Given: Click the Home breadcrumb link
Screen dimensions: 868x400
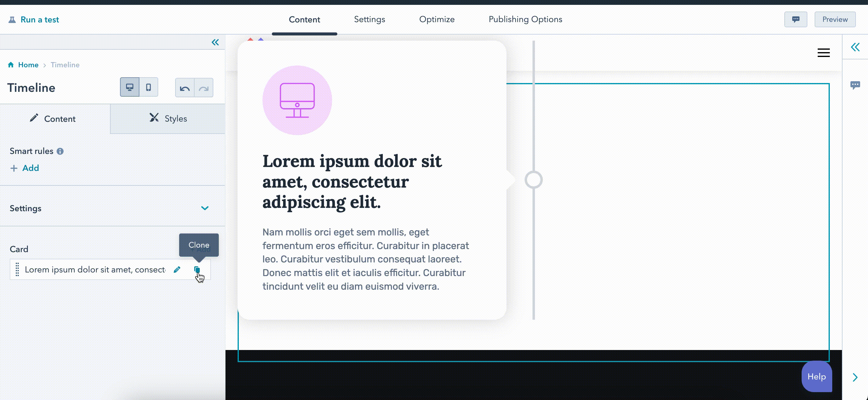Looking at the screenshot, I should click(28, 65).
